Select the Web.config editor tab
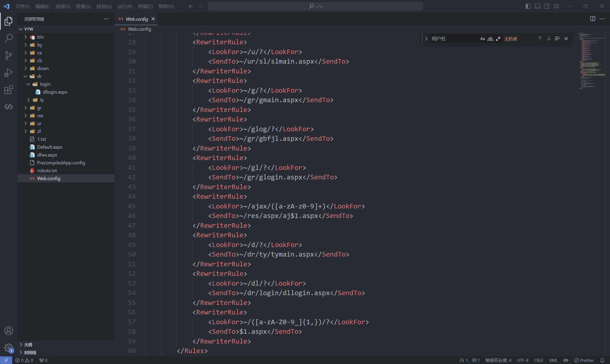The width and height of the screenshot is (610, 364). click(x=137, y=19)
